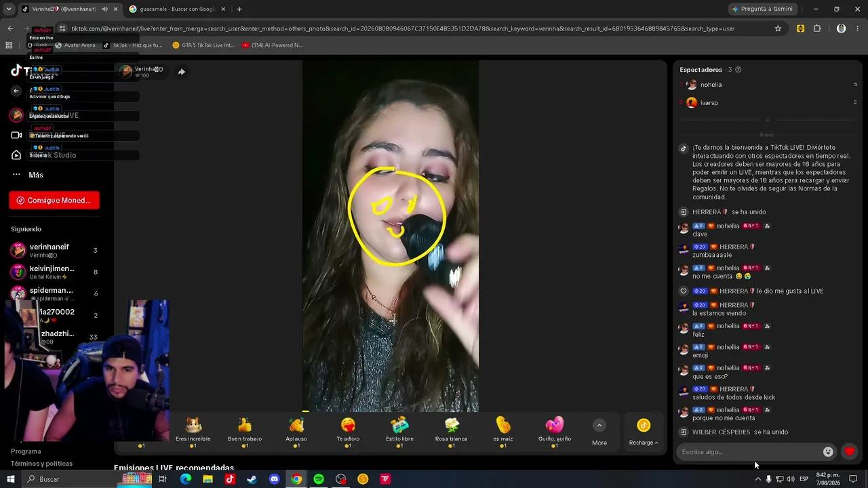The height and width of the screenshot is (488, 868).
Task: Open the emoji picker in chat
Action: coord(828,452)
